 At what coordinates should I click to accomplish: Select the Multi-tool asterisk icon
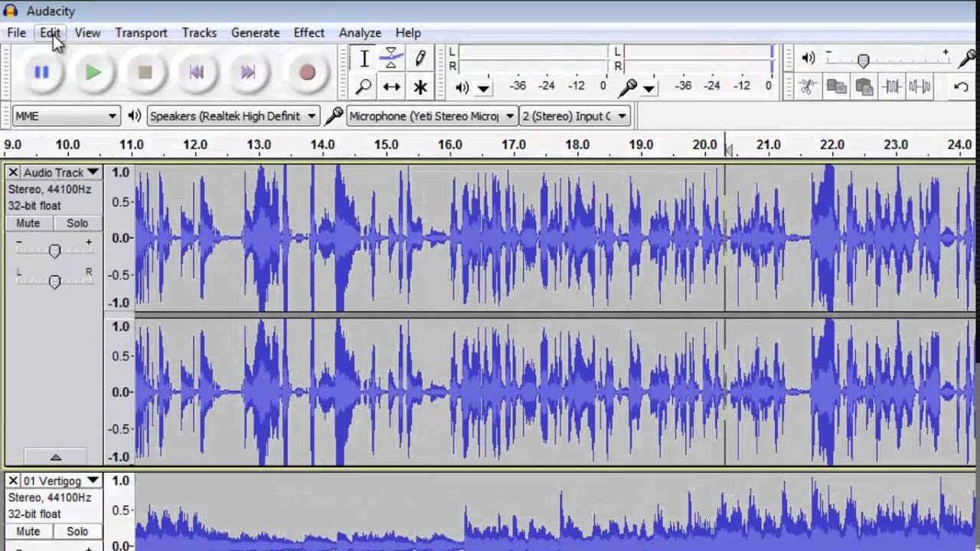click(x=420, y=86)
